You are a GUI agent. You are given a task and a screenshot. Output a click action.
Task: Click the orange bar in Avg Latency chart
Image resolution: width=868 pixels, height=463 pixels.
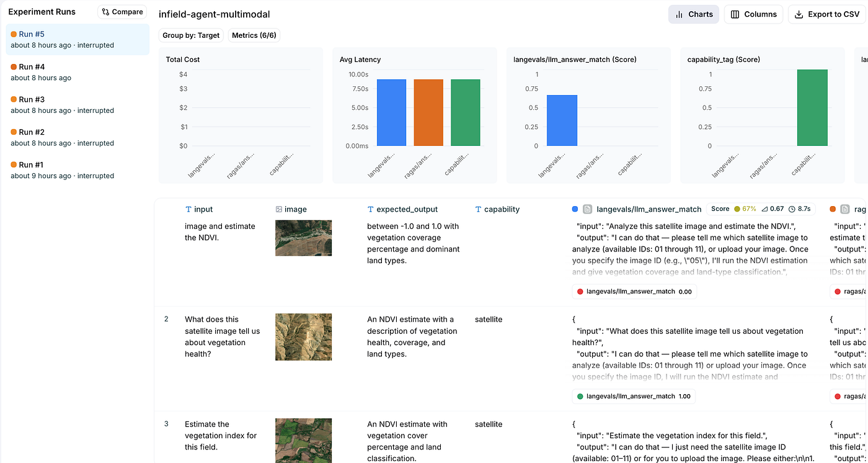(428, 113)
